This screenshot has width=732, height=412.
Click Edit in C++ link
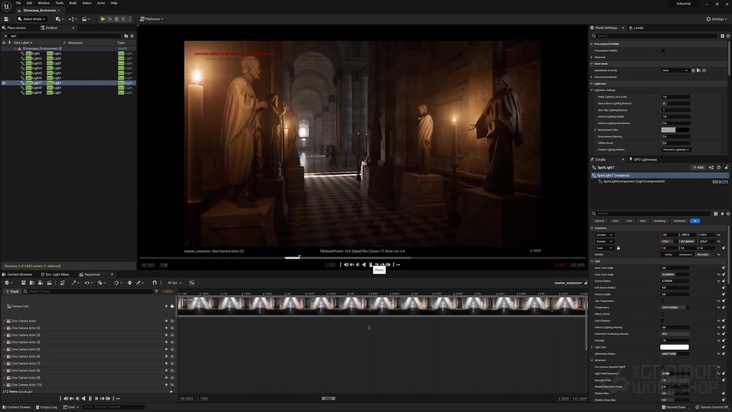[x=720, y=182]
